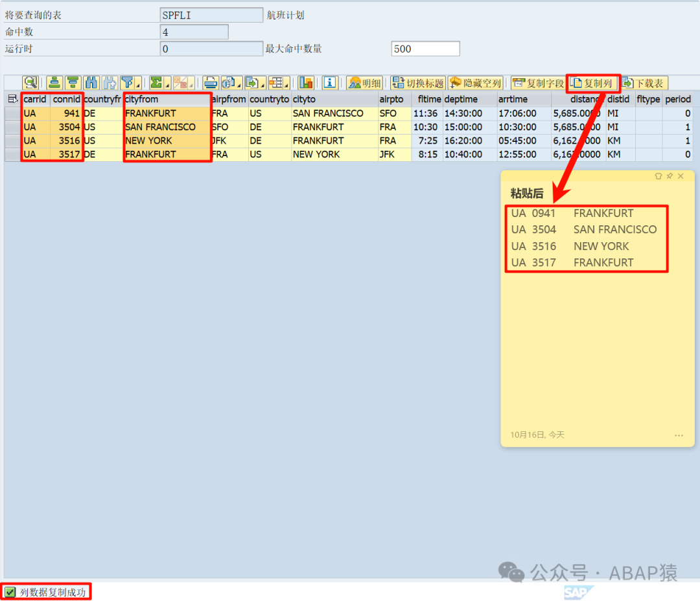This screenshot has width=700, height=601.
Task: Select the deptime column header
Action: (470, 99)
